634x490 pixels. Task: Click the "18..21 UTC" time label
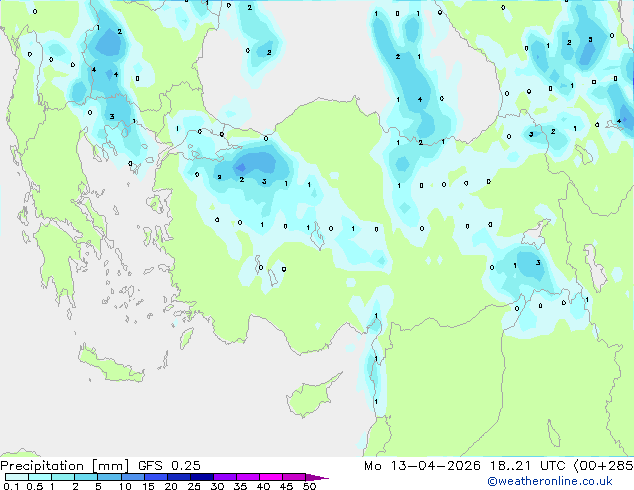(527, 466)
